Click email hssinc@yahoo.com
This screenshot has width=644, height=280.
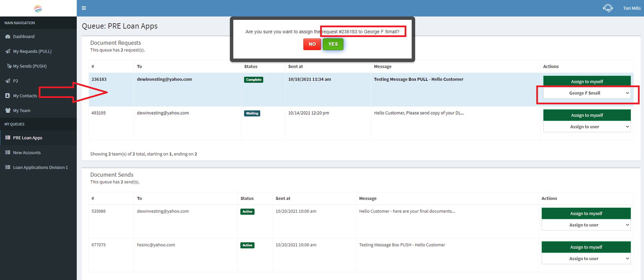click(x=156, y=245)
